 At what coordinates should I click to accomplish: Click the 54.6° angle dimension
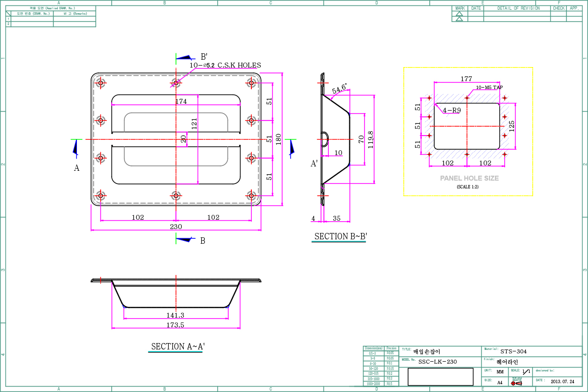pos(340,88)
